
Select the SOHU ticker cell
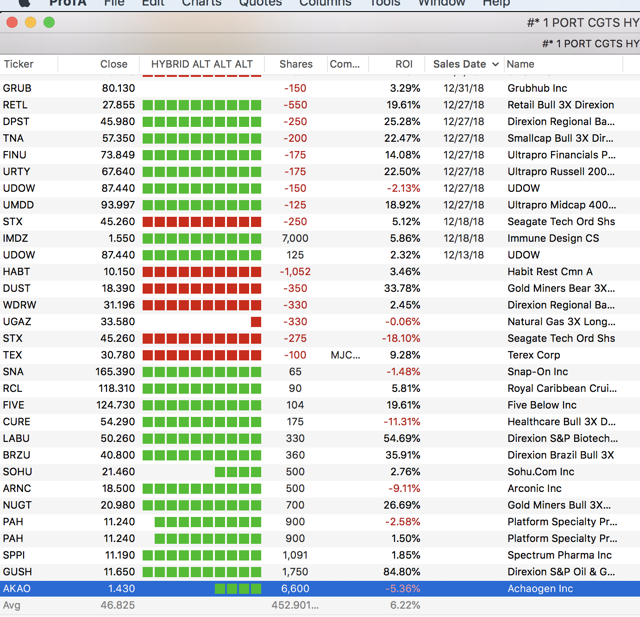[x=17, y=472]
